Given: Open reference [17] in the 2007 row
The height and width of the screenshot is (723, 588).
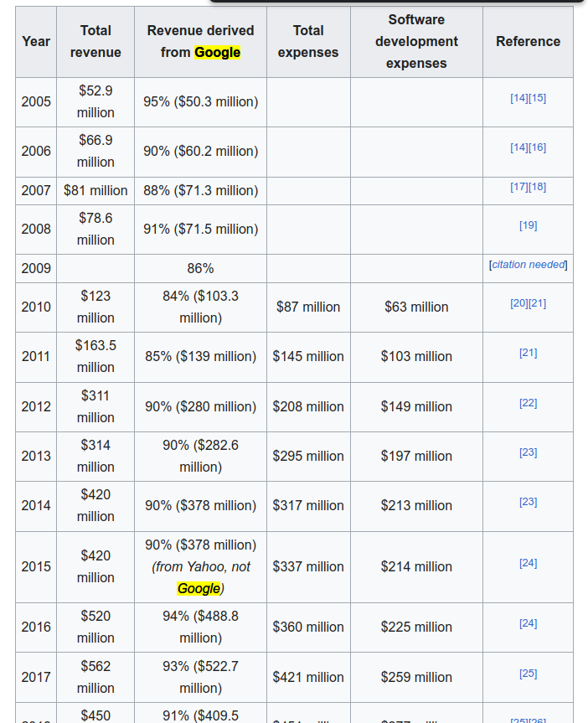Looking at the screenshot, I should click(519, 187).
